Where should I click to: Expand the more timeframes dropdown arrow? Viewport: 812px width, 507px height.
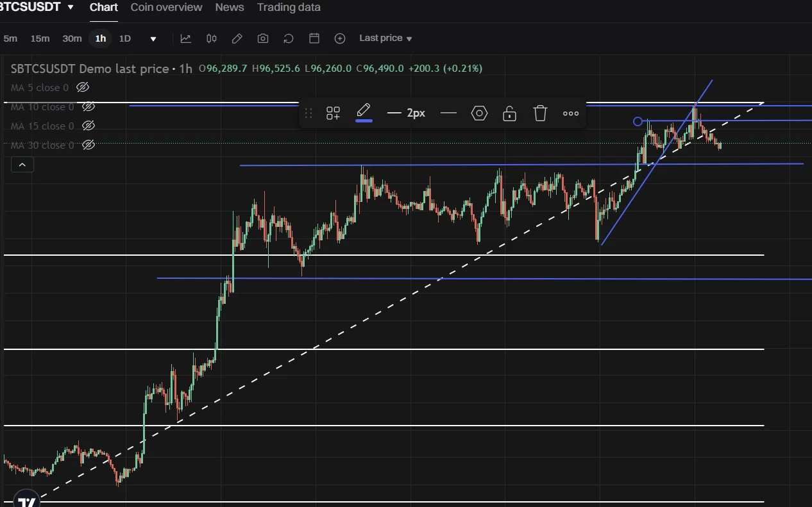tap(153, 38)
